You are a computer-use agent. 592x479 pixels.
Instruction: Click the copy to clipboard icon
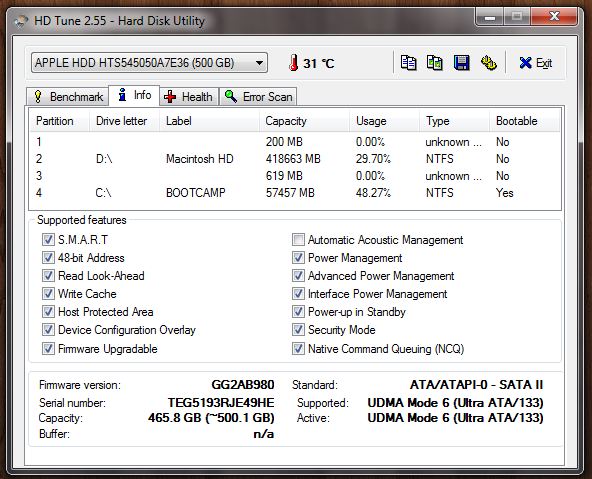tap(408, 63)
